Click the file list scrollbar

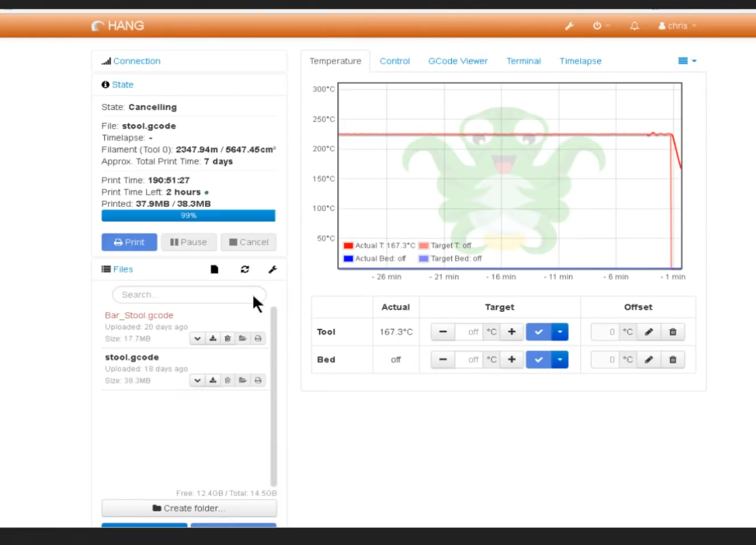click(x=274, y=396)
